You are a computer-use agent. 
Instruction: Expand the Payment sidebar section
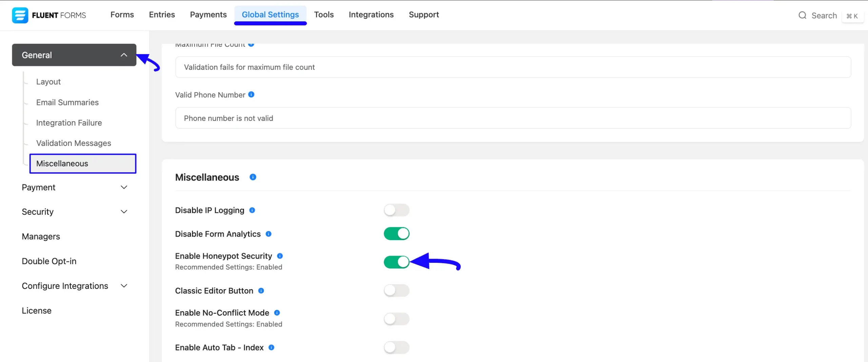[74, 187]
